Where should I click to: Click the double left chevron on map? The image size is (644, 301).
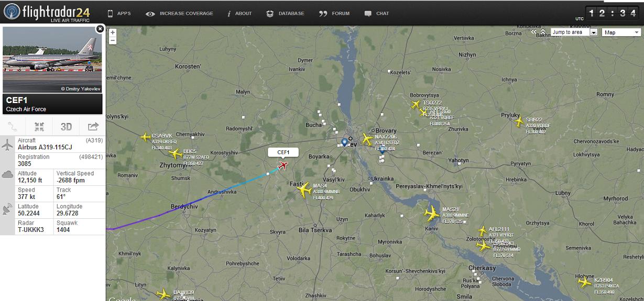[x=534, y=32]
